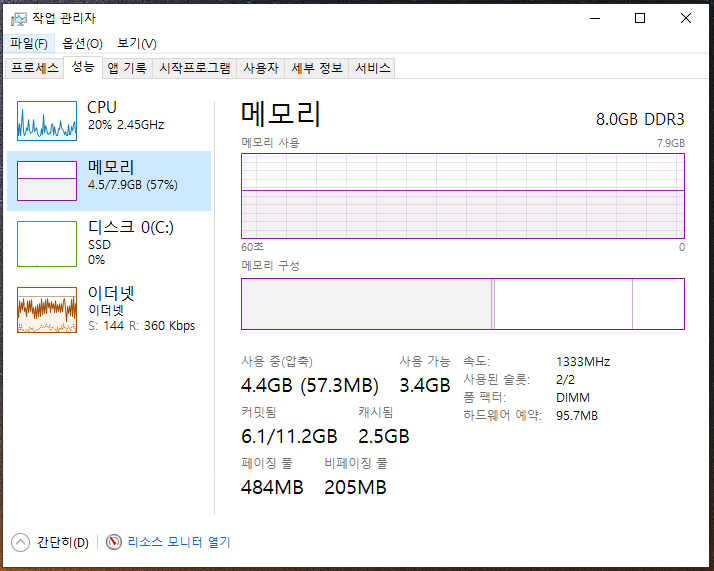Select the 이더넷 network graph thumbnail

[47, 310]
